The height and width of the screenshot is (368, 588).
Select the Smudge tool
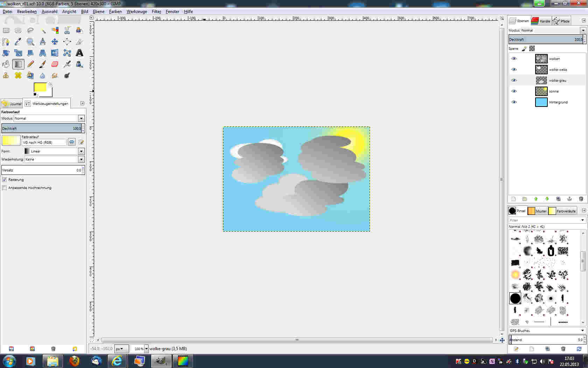tap(55, 75)
